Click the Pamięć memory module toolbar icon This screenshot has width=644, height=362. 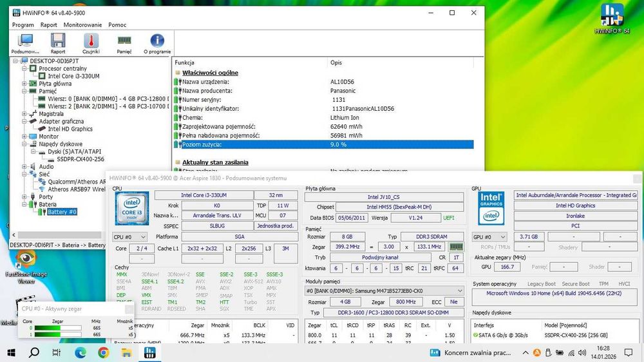point(124,44)
